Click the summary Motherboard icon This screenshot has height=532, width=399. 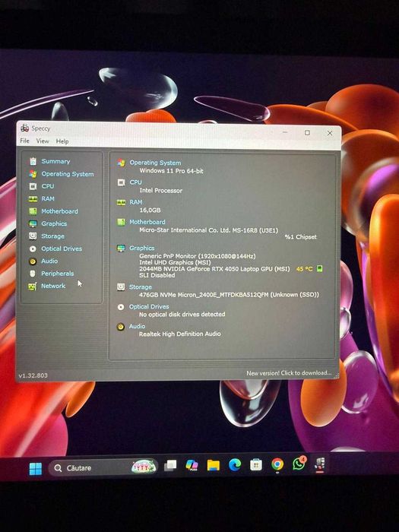click(121, 222)
